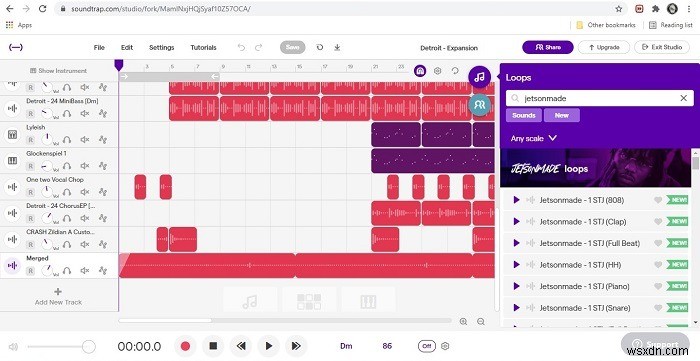Solo the Detroit - 24 MiniBass track
Screen dimensions: 700x361
pos(67,113)
